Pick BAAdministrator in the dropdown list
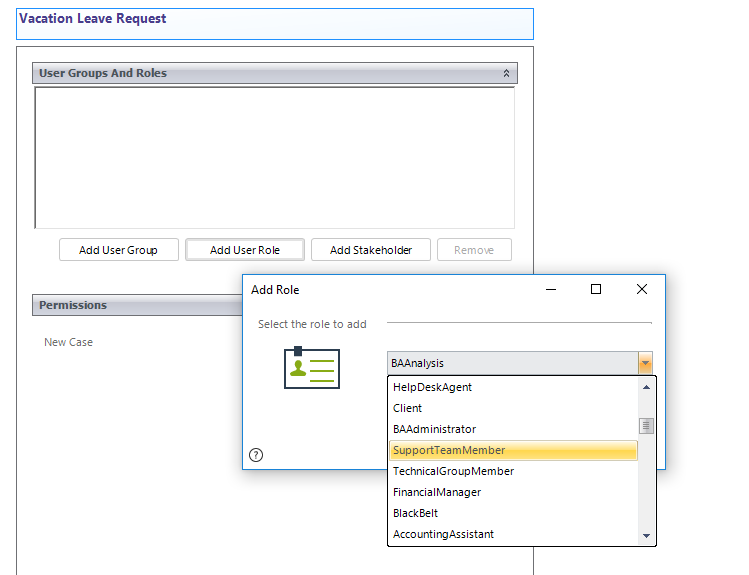Viewport: 749px width, 575px height. pos(434,429)
